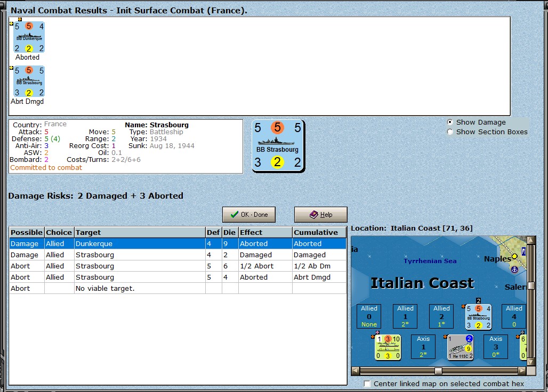Click the 'Sunk: Aug 18, 1944' detail text
The width and height of the screenshot is (548, 392).
click(x=161, y=146)
